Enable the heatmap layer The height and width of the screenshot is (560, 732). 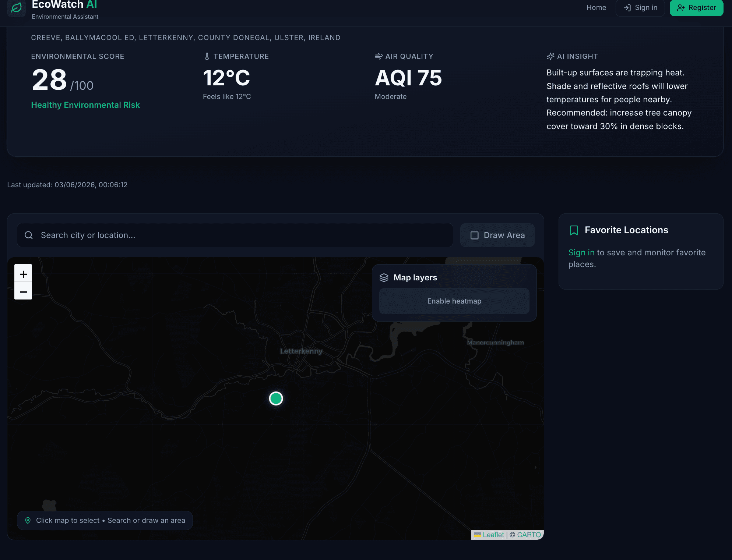pos(454,301)
